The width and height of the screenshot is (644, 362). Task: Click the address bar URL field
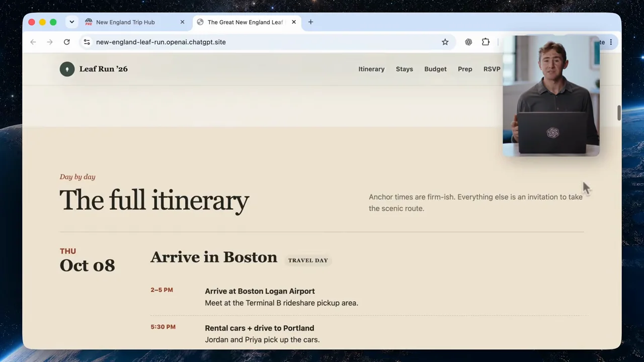click(x=267, y=42)
